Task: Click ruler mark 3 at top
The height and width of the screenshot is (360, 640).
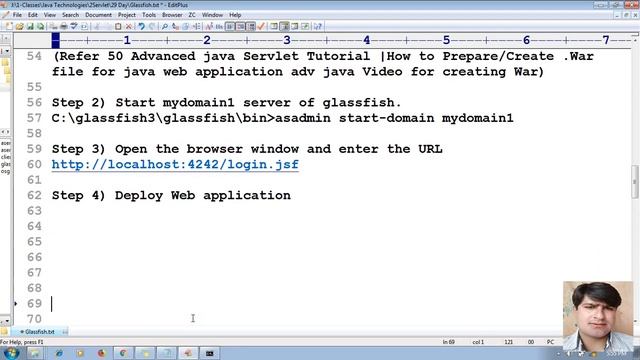Action: pyautogui.click(x=287, y=40)
